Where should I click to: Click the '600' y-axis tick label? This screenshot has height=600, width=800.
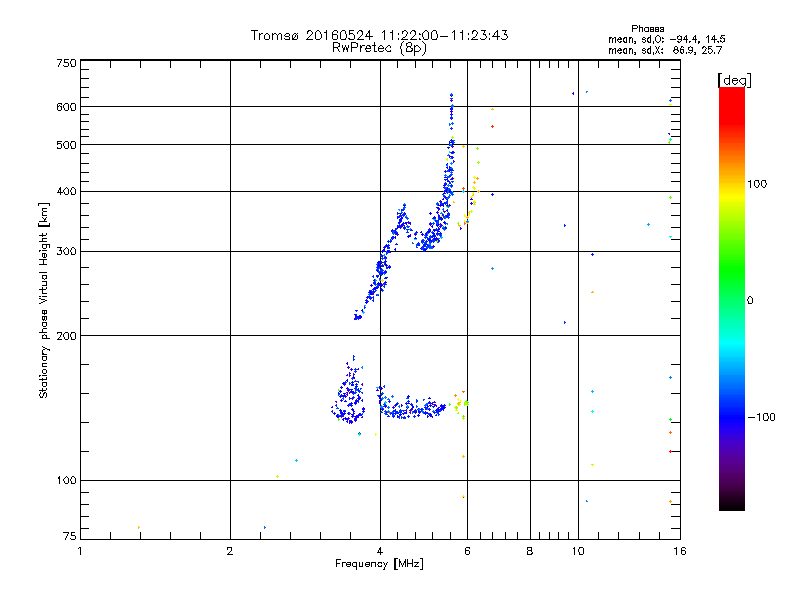coord(66,107)
